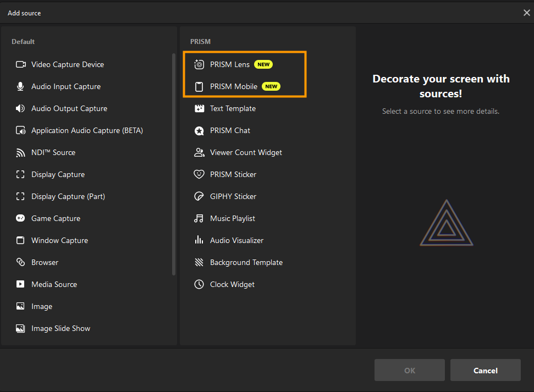
Task: Close the Add source dialog
Action: point(526,13)
